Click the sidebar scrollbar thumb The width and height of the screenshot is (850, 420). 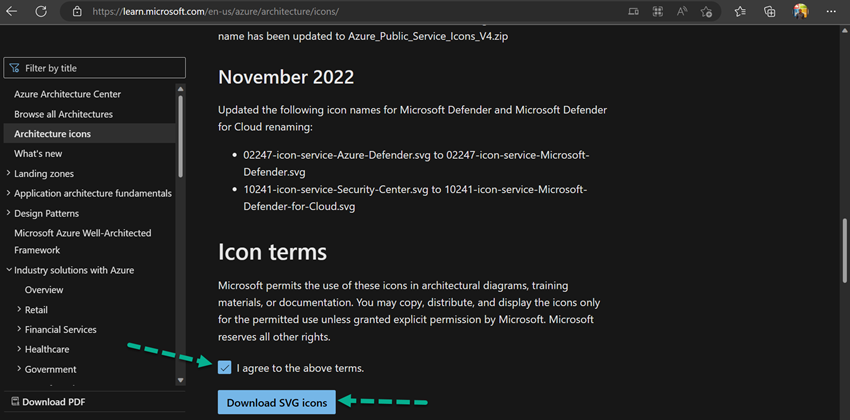coord(181,135)
